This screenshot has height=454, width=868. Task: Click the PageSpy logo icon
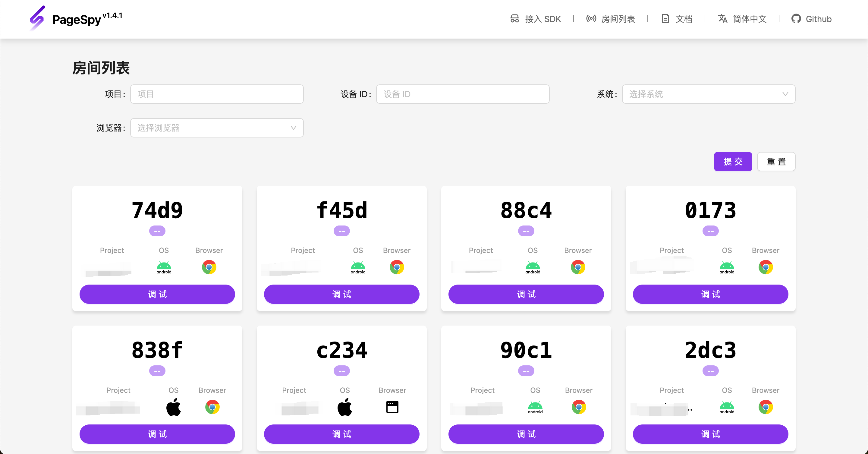click(x=37, y=18)
